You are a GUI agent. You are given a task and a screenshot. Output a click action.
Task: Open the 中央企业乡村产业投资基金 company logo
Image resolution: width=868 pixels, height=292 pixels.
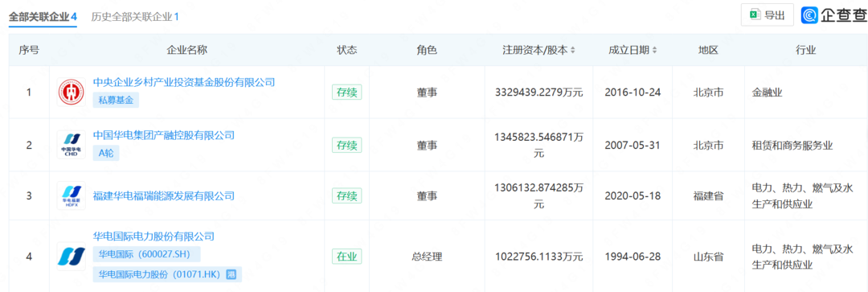coord(72,92)
